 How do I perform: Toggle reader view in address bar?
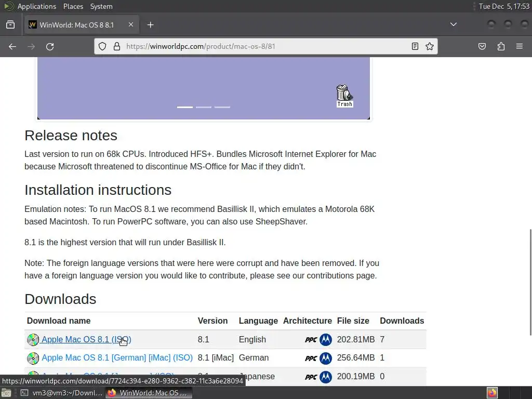coord(415,46)
